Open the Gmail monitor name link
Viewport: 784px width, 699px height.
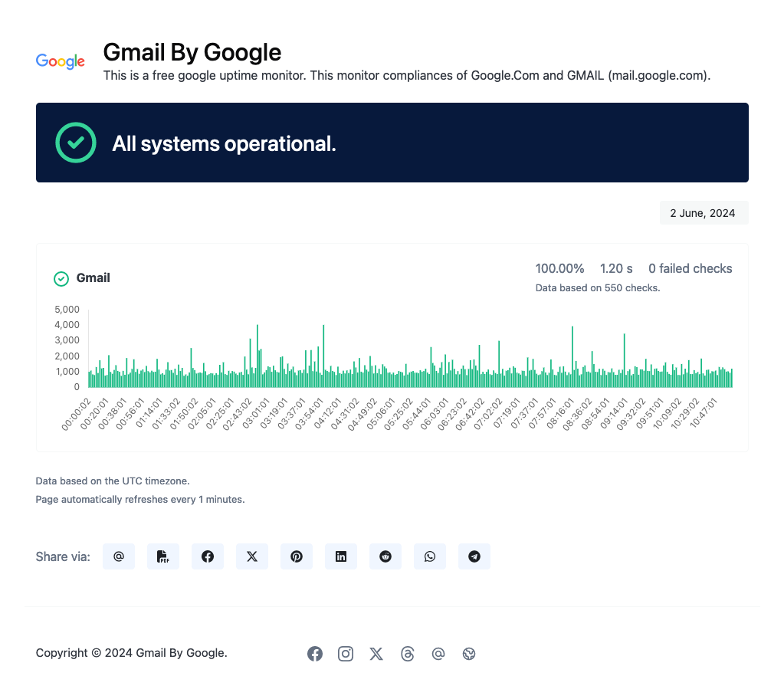click(93, 278)
